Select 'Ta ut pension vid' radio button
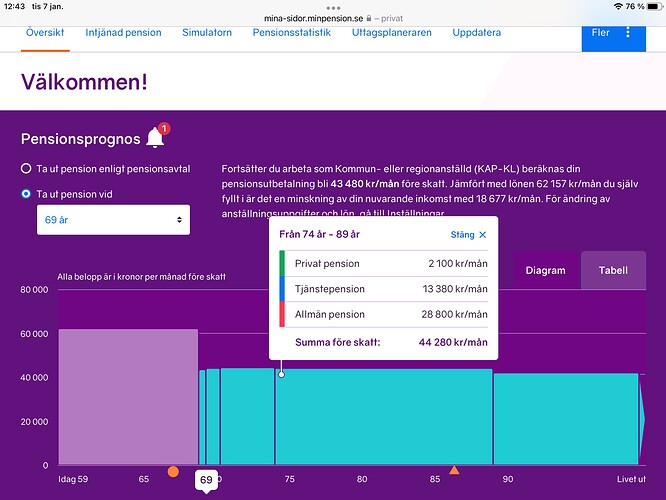The height and width of the screenshot is (500, 666). (26, 194)
